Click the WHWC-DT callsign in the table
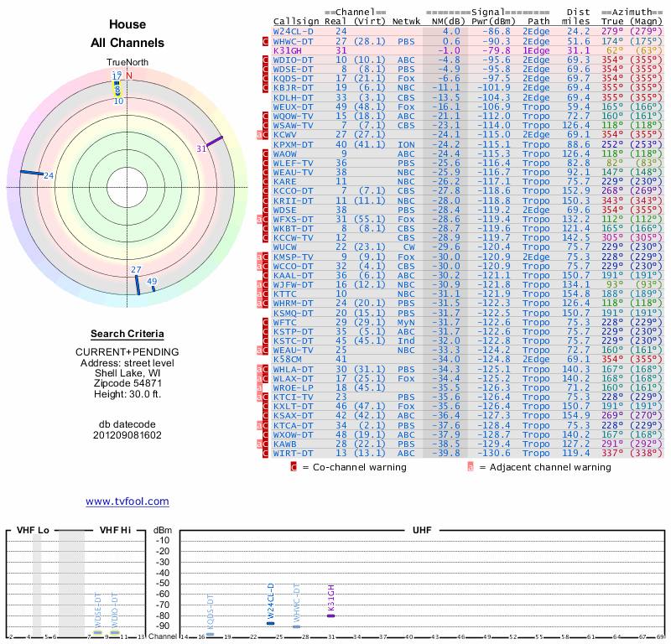 point(293,41)
